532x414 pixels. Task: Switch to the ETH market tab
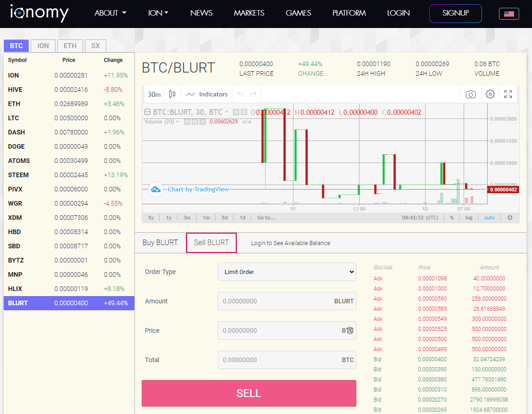point(70,46)
